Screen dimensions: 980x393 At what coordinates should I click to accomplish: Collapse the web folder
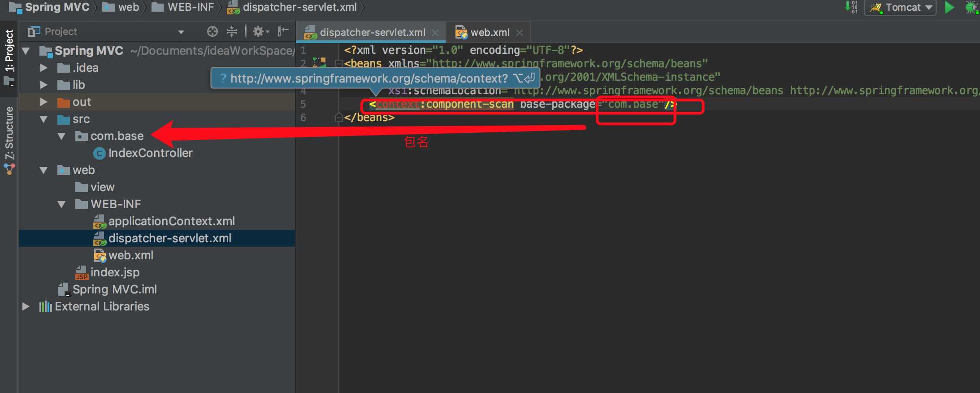click(x=43, y=170)
